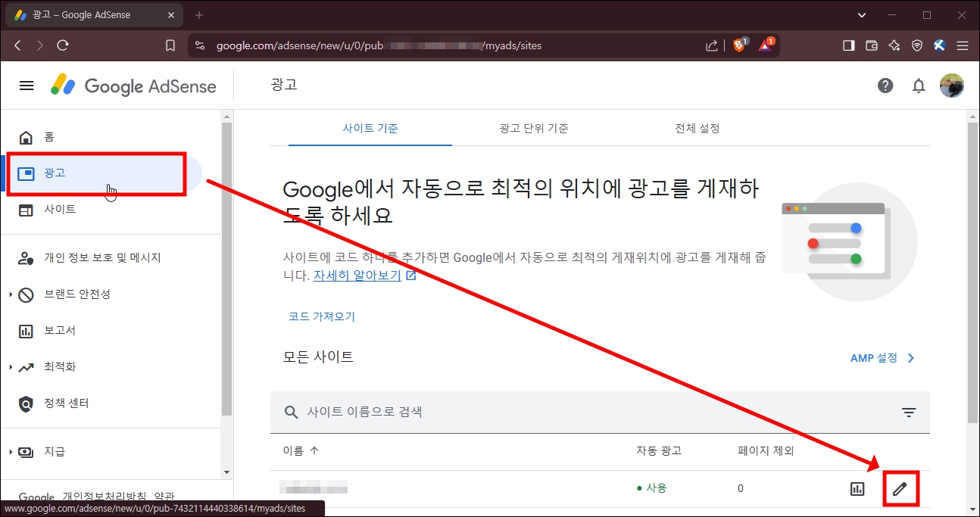Click the 코드 가져오기 button
Screen dimensions: 980x517
coord(321,316)
